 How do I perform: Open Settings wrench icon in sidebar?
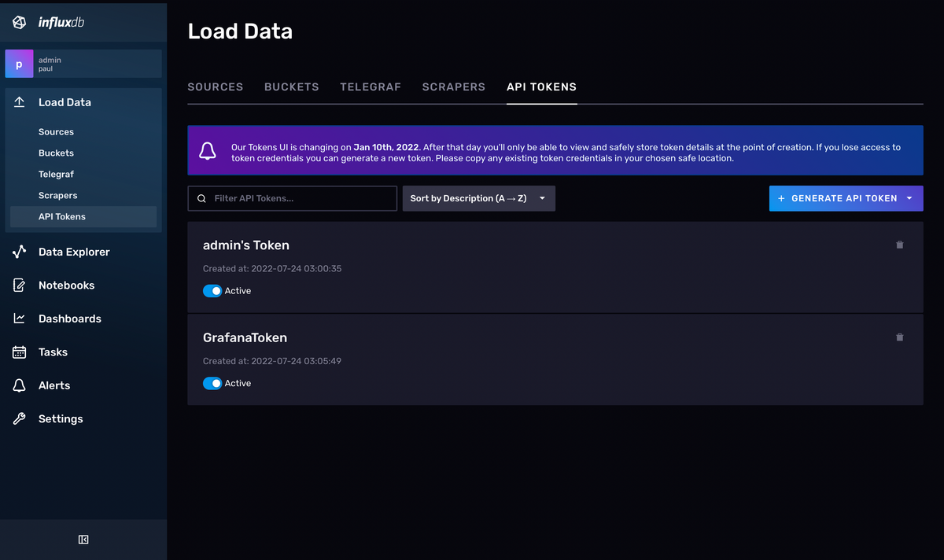click(20, 419)
